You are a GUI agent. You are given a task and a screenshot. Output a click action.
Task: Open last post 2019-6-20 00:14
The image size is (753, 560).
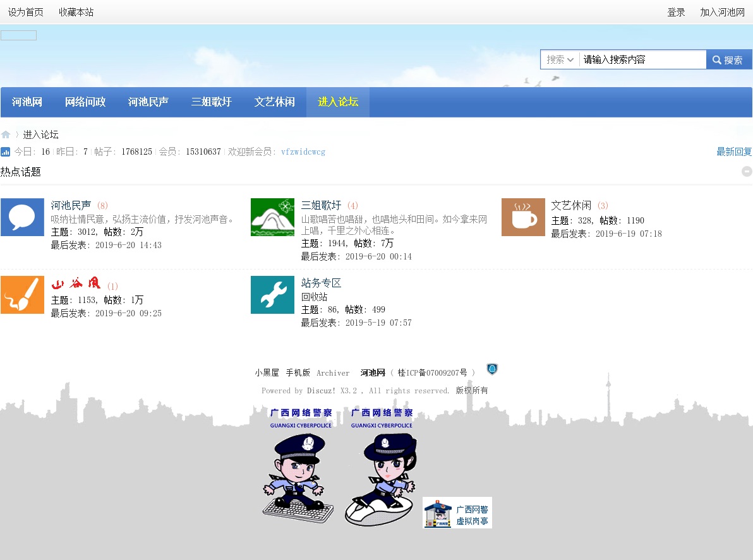click(379, 257)
